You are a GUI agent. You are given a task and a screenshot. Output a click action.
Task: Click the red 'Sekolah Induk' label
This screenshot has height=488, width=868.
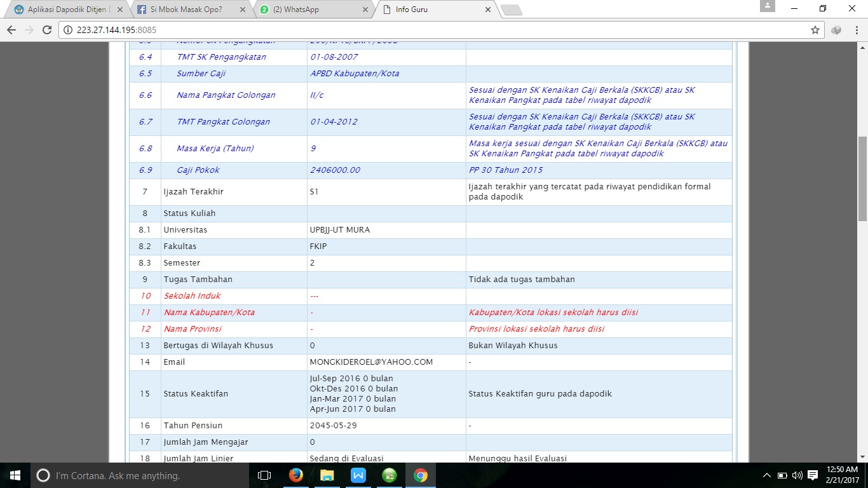point(193,296)
